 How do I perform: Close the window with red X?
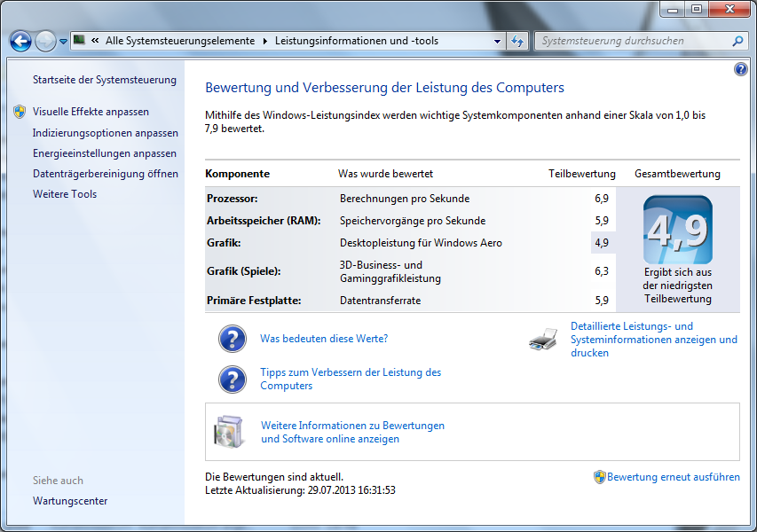(x=729, y=10)
